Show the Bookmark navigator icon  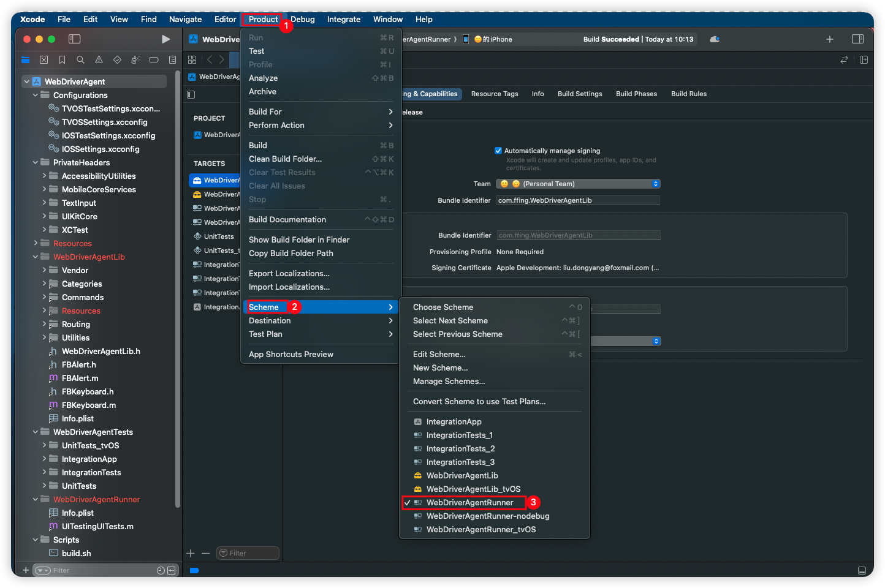(x=62, y=60)
